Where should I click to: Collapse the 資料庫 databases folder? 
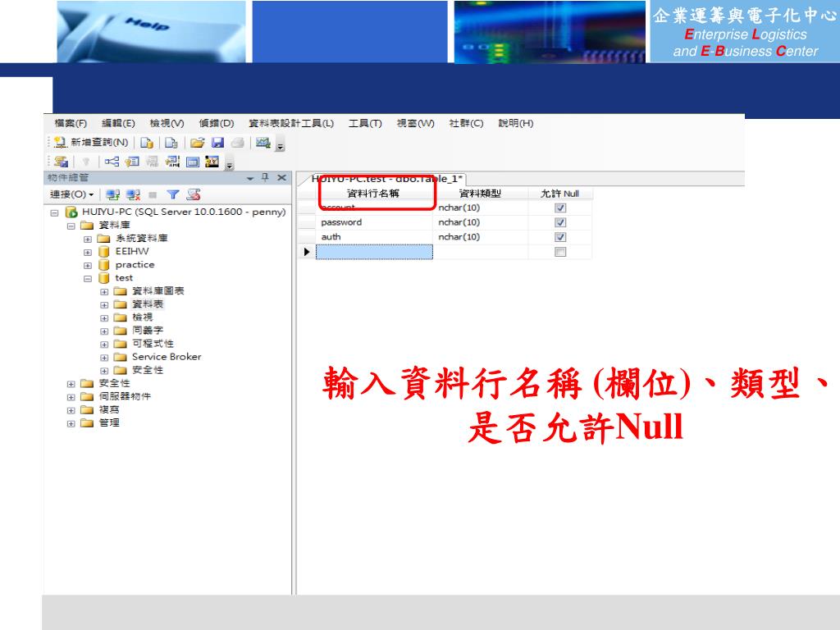(71, 226)
